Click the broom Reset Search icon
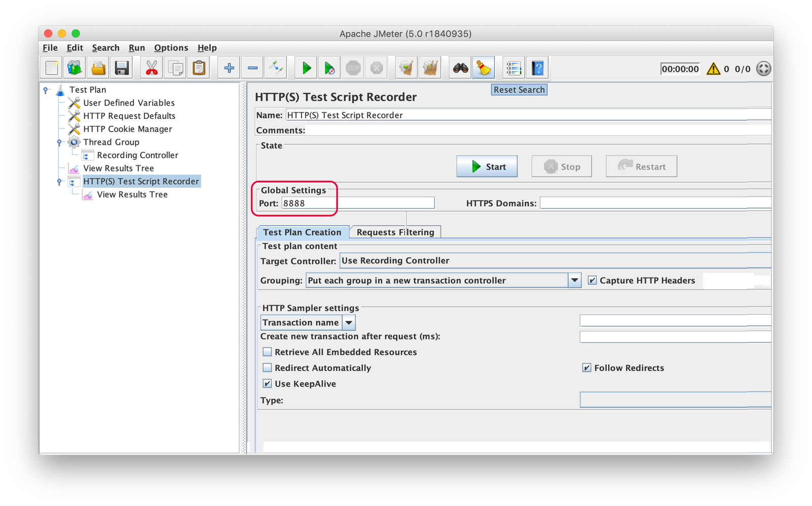The height and width of the screenshot is (506, 812). 484,68
